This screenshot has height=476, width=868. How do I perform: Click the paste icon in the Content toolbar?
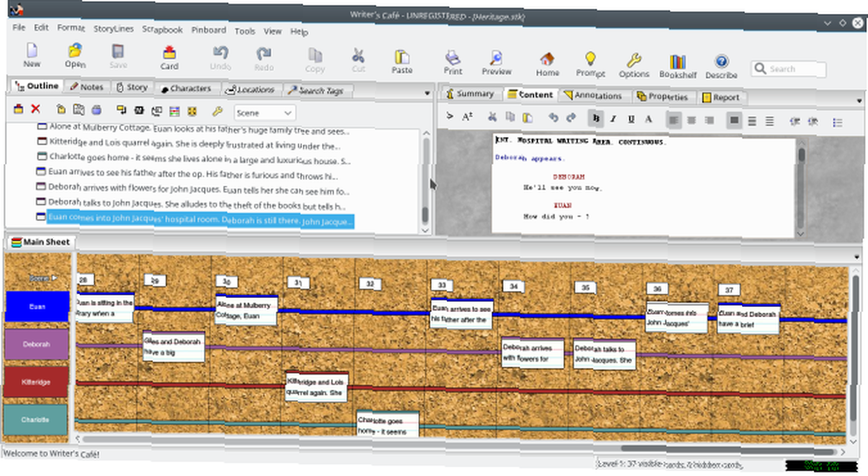coord(528,117)
